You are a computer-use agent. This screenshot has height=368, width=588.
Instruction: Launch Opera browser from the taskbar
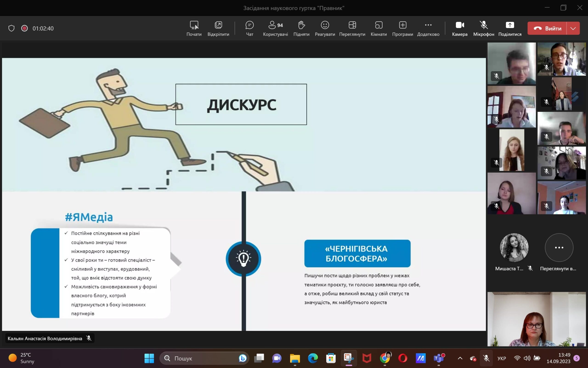click(403, 358)
